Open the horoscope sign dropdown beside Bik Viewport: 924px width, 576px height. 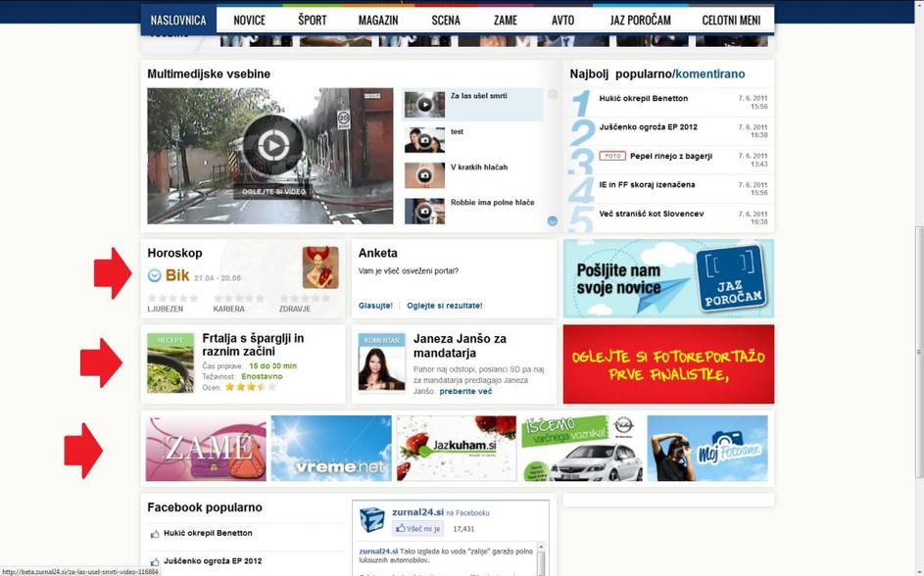155,276
